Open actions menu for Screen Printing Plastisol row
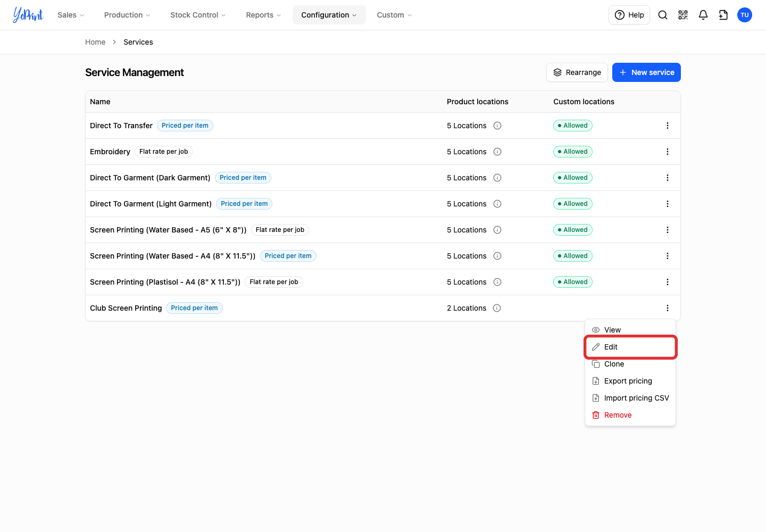 click(x=668, y=282)
